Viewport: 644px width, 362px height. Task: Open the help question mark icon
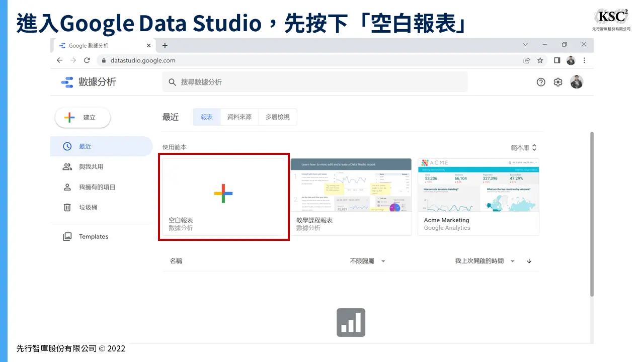pos(541,82)
